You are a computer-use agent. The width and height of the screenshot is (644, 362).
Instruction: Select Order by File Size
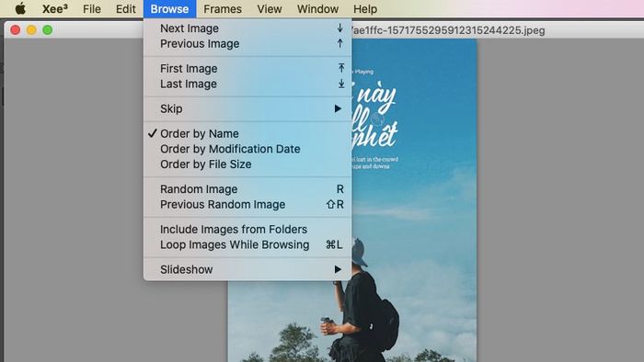(x=247, y=164)
